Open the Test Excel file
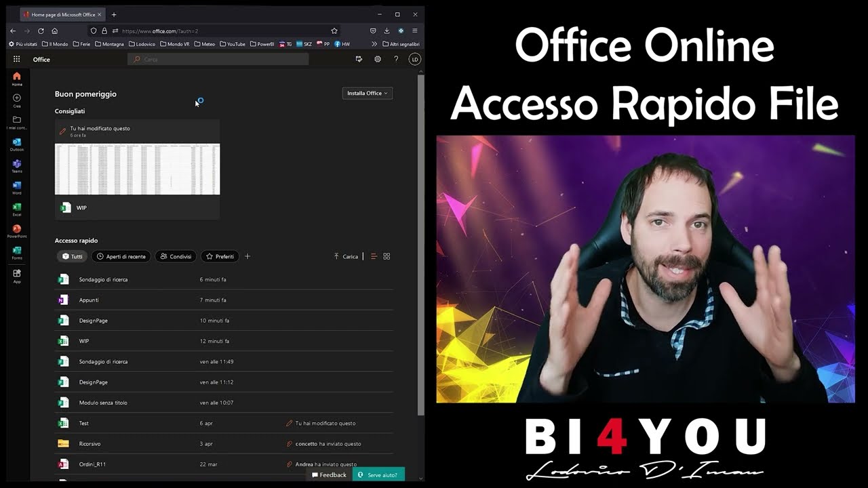868x488 pixels. [224, 423]
